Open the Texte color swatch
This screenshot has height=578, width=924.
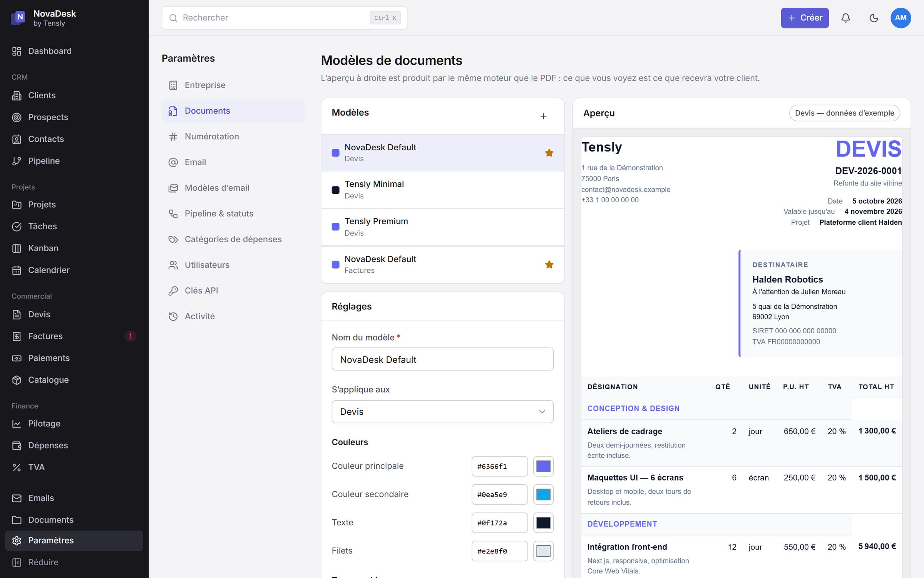tap(543, 523)
